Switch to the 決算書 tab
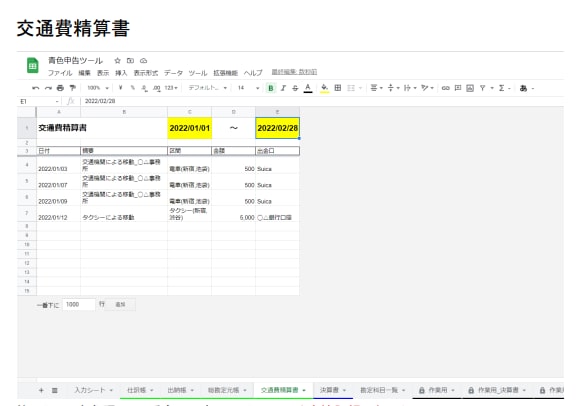This screenshot has height=406, width=587. point(332,390)
